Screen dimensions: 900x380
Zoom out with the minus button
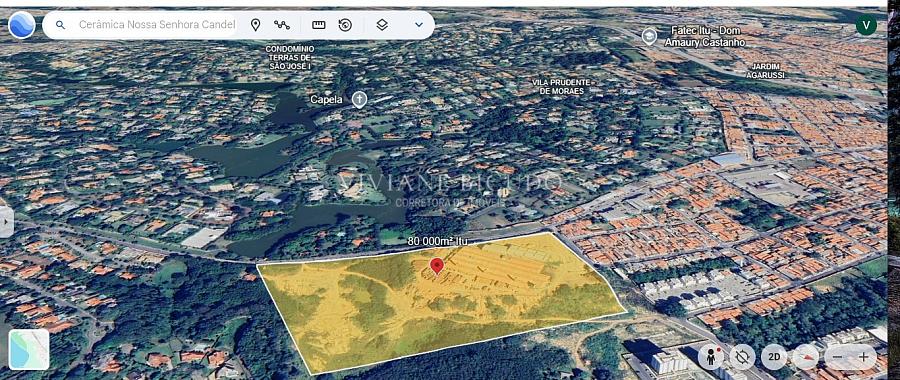[x=837, y=357]
